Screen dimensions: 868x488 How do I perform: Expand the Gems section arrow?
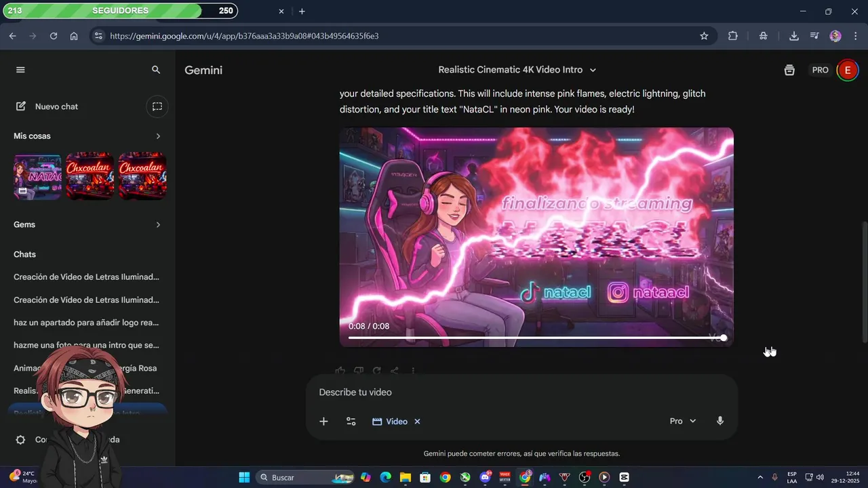pos(158,224)
